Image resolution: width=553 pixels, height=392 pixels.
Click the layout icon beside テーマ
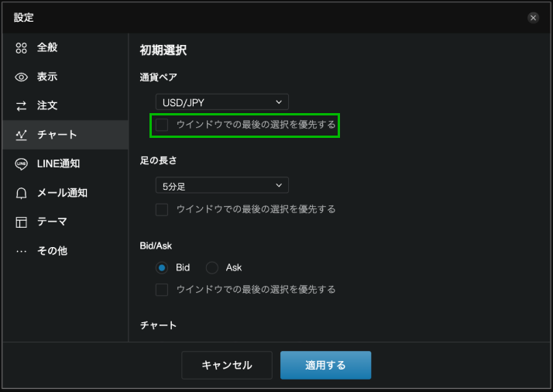click(22, 222)
